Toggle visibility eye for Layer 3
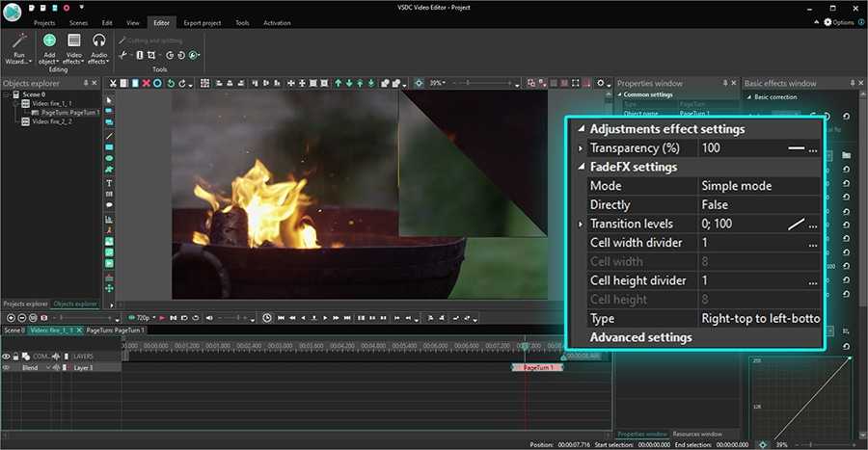This screenshot has height=450, width=868. pyautogui.click(x=6, y=367)
